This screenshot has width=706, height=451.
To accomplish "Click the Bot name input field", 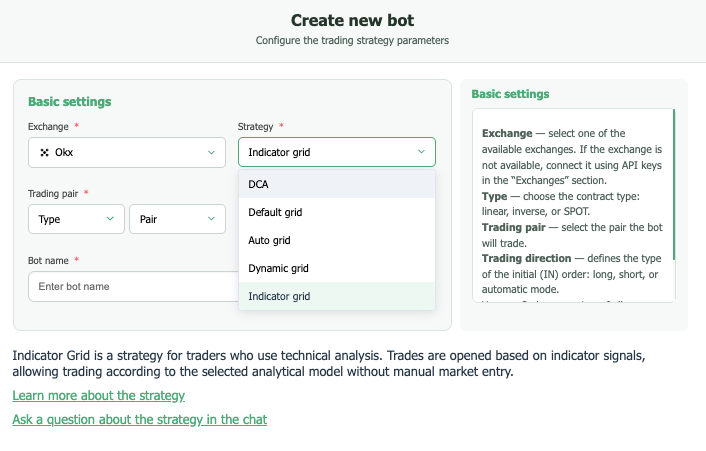I will point(130,287).
